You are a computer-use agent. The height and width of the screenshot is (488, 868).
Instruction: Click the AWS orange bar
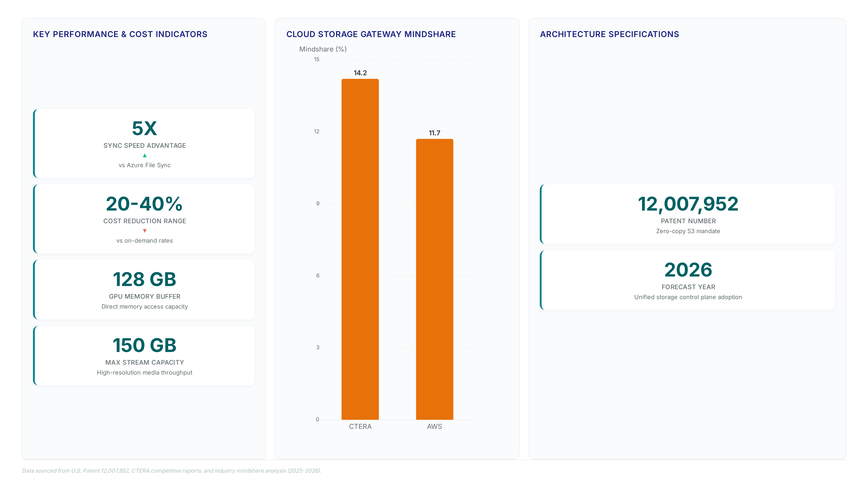pyautogui.click(x=435, y=279)
